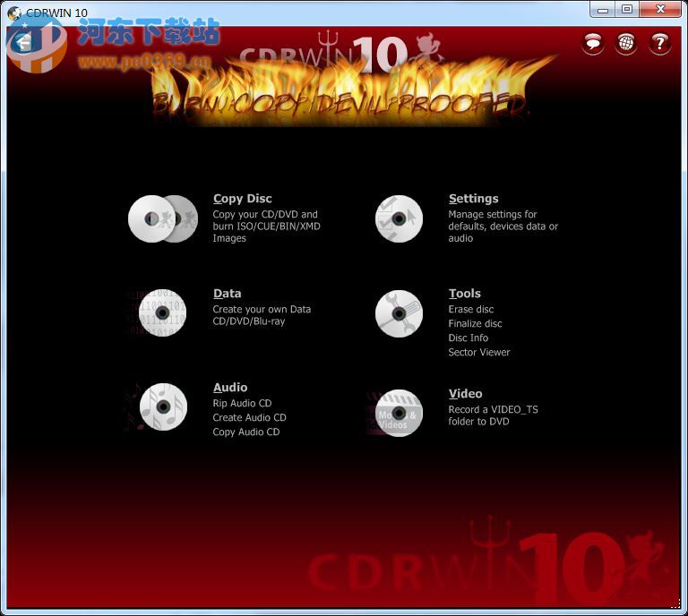Select Create Audio CD option

[250, 418]
